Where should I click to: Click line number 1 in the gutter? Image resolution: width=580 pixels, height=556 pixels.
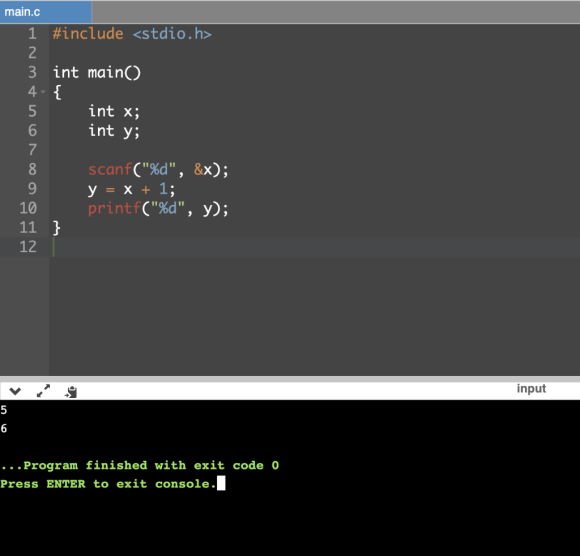click(33, 34)
